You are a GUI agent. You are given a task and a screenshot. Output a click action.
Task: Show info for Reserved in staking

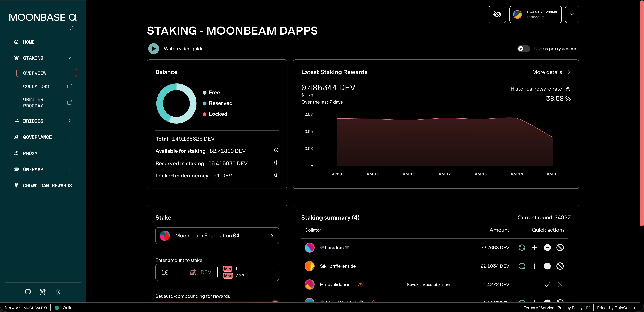276,163
